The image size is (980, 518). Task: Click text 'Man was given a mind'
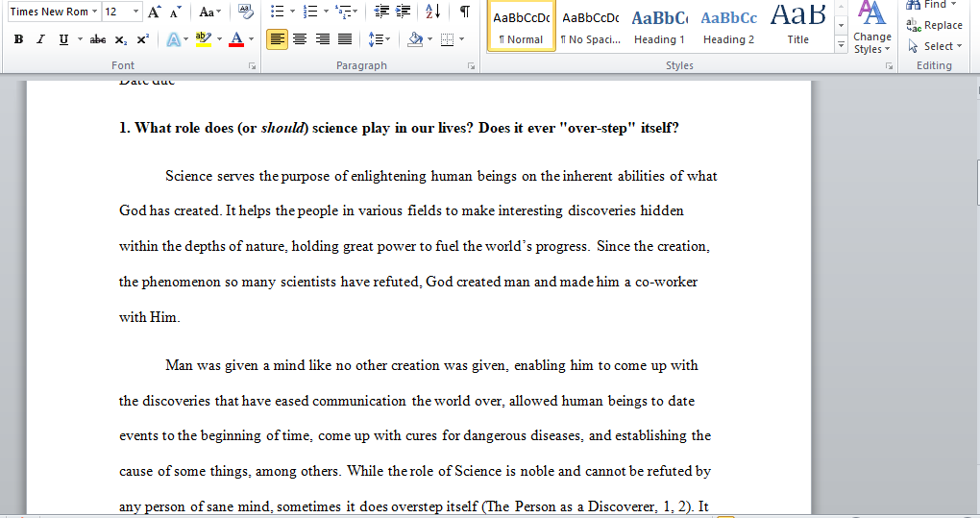[235, 365]
